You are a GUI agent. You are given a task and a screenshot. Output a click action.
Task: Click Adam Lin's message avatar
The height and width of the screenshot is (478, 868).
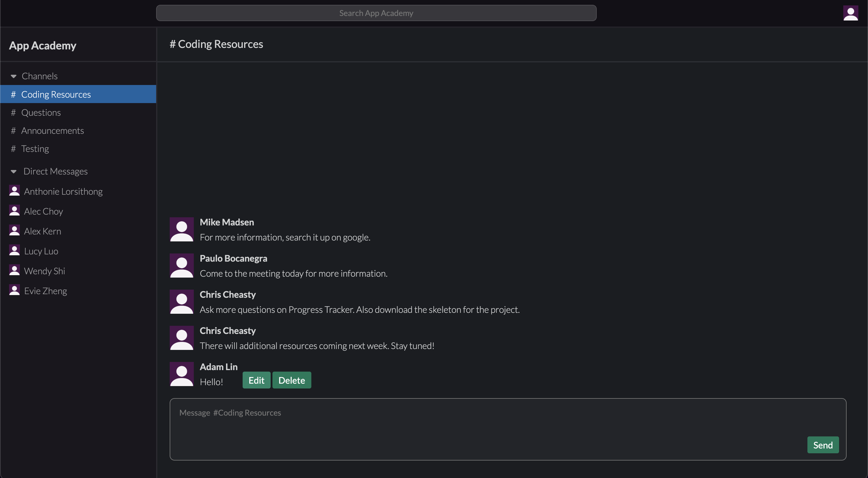tap(182, 374)
